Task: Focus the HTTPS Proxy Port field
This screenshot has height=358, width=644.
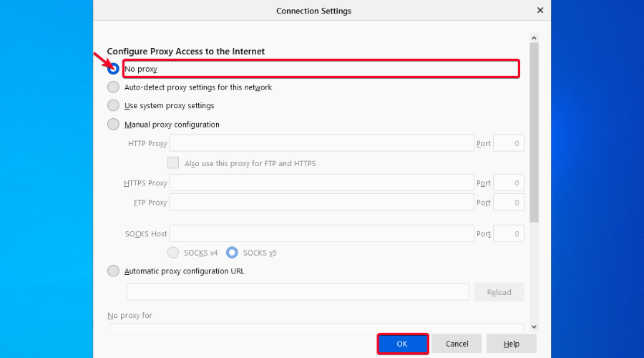Action: [x=509, y=183]
